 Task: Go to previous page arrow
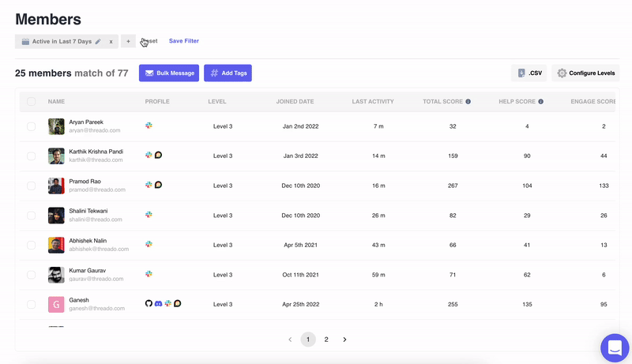(x=290, y=340)
